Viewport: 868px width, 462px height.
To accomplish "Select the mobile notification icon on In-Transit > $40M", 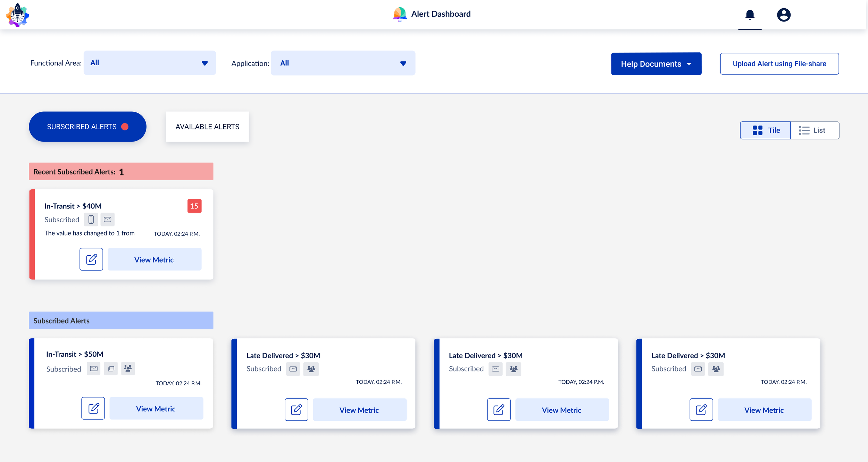I will point(91,219).
